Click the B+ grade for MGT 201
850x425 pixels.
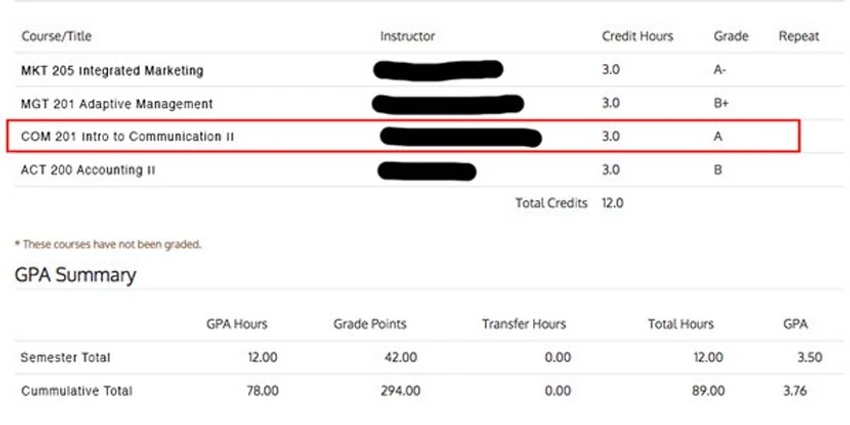(721, 104)
